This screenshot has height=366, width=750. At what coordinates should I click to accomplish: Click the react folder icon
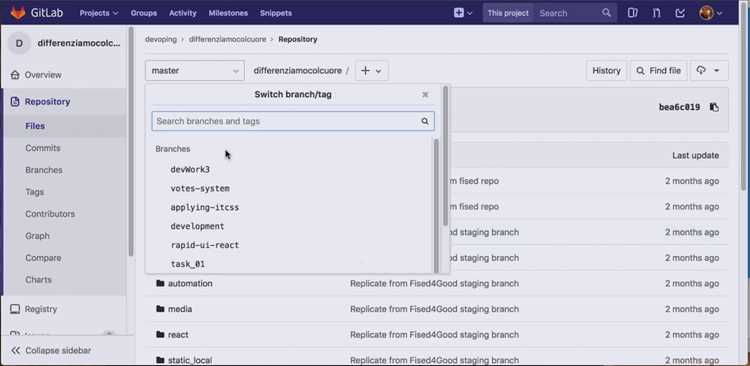coord(160,334)
